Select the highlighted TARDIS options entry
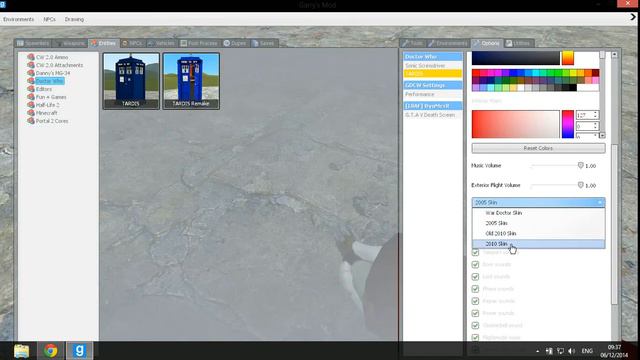This screenshot has height=360, width=640. 433,73
